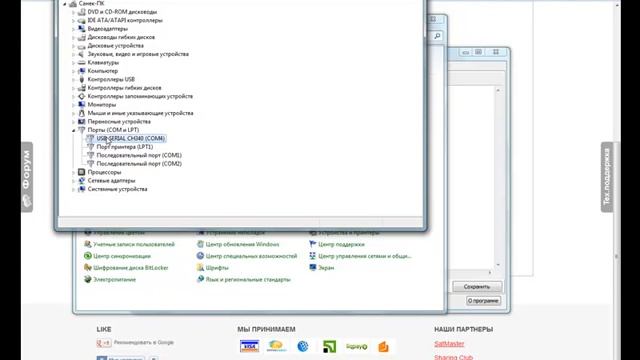
Task: Select the Дисковые устройства label
Action: coord(116,46)
